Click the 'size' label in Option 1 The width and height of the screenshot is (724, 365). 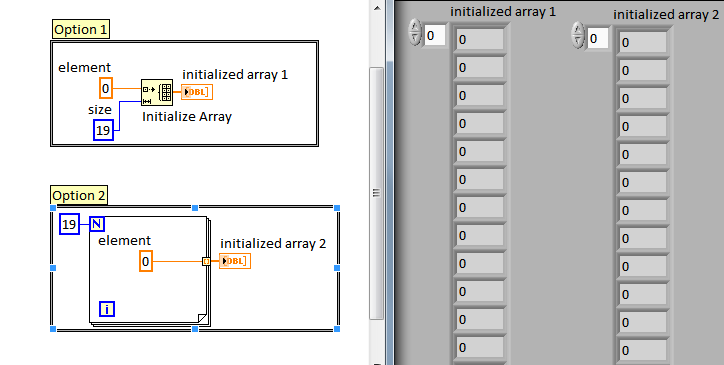(x=100, y=110)
